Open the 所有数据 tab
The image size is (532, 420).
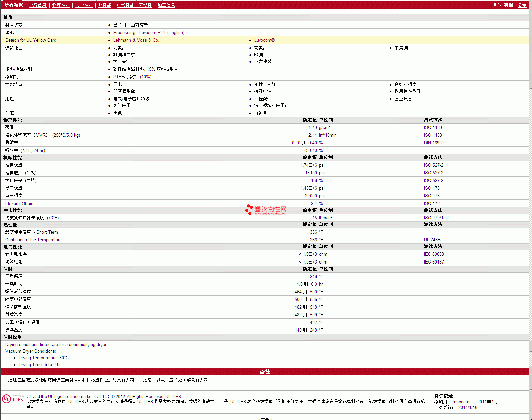click(x=14, y=5)
